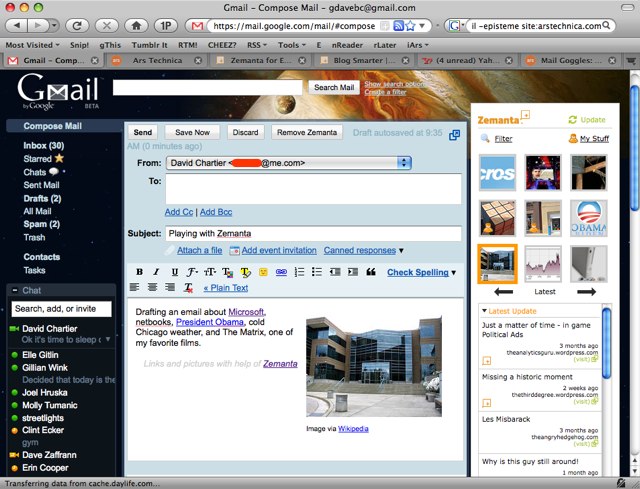Open the text highlight color picker
Viewport: 640px width, 489px height.
click(x=245, y=272)
